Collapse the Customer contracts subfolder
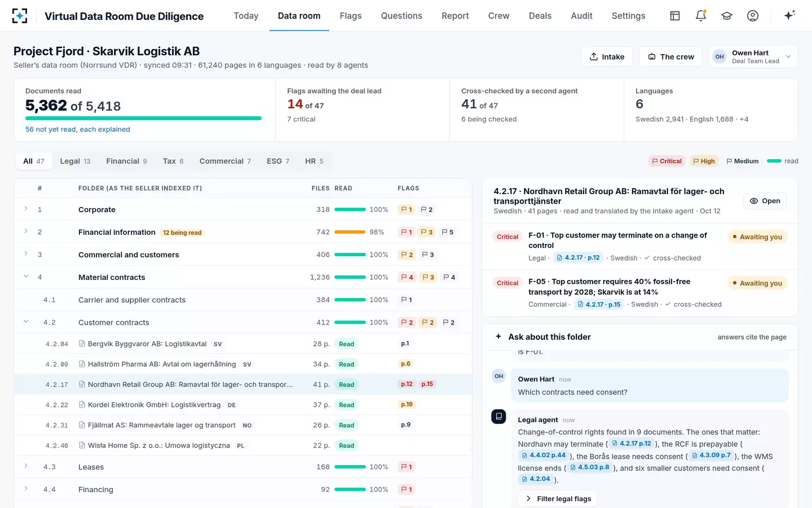 coord(26,322)
